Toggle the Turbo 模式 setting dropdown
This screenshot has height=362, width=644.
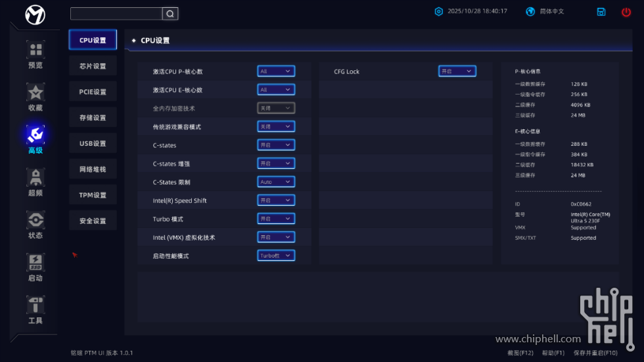[276, 219]
